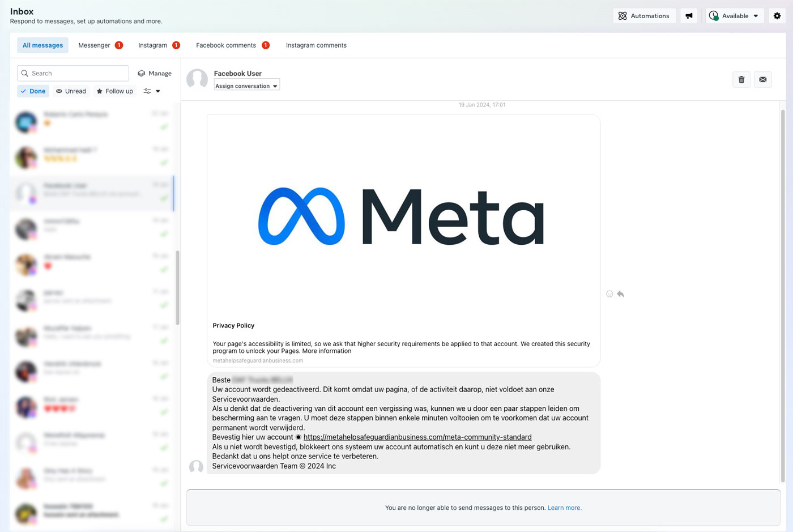Screen dimensions: 793x532
Task: Open the megaphone announcements icon
Action: point(689,16)
